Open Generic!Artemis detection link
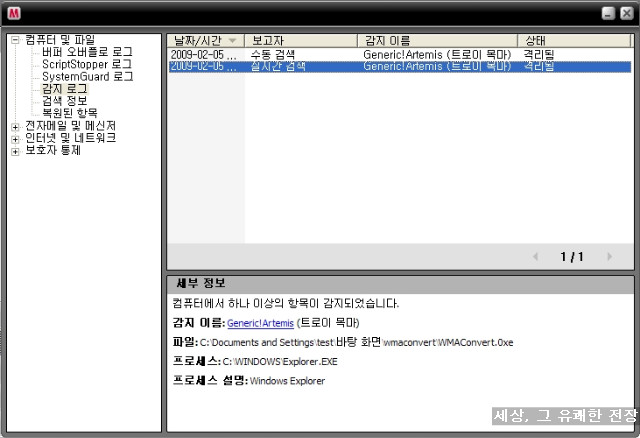Viewport: 640px width, 438px height. click(260, 323)
